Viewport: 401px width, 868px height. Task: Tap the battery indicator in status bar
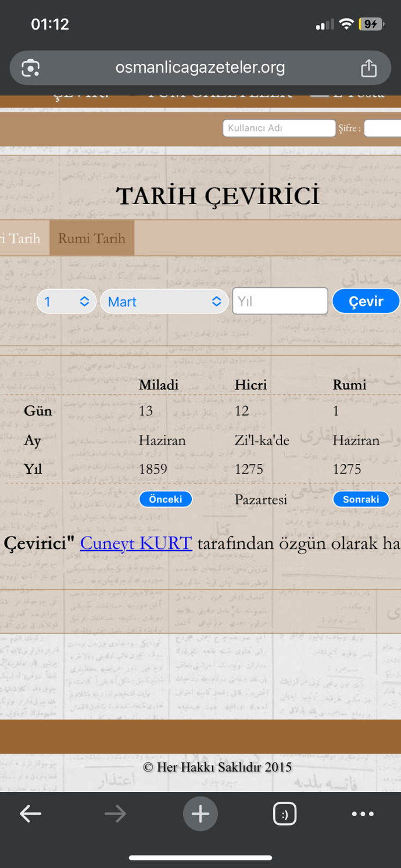point(371,24)
